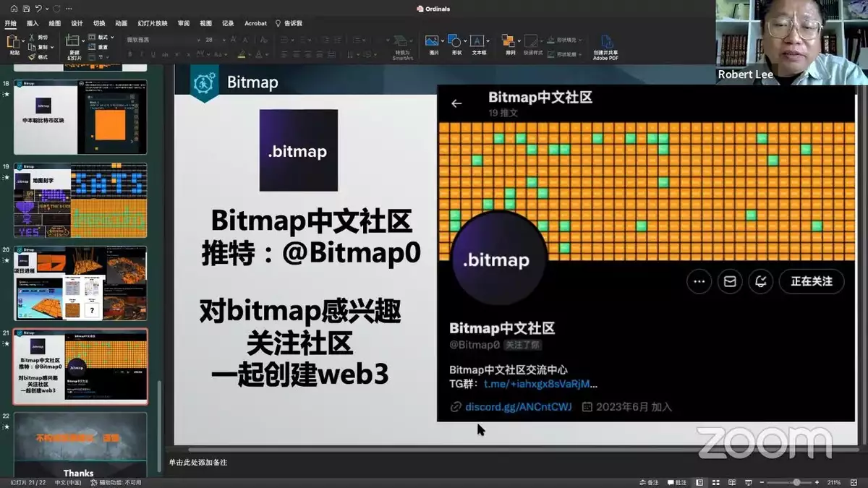Open the discord.gg/ANCntCWJ link
This screenshot has width=868, height=488.
pos(518,406)
